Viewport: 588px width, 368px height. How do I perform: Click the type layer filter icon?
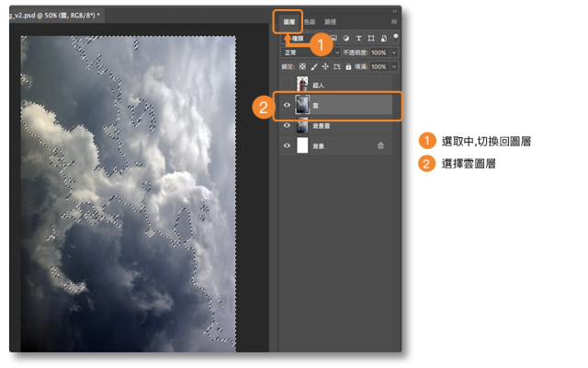pos(357,39)
